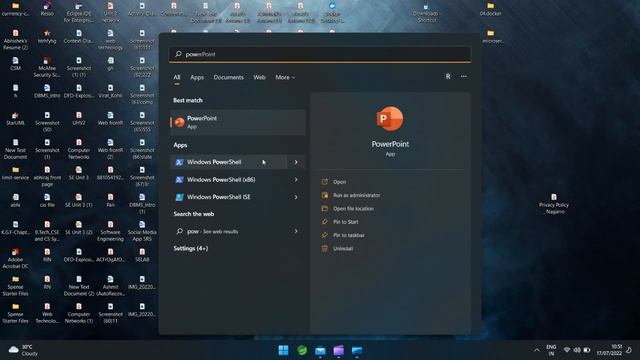Screen dimensions: 640x360
Task: Open the More filter dropdown
Action: click(x=285, y=77)
